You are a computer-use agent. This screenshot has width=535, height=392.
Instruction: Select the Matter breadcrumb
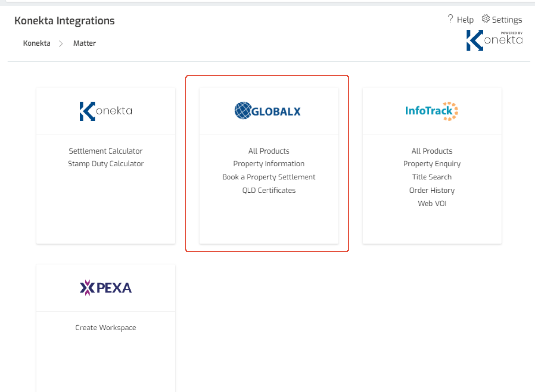85,43
